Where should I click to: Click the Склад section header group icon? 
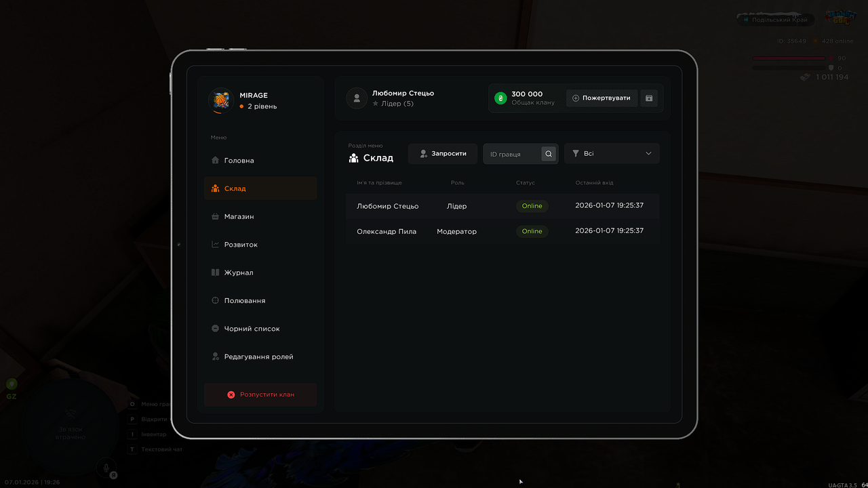click(x=353, y=158)
